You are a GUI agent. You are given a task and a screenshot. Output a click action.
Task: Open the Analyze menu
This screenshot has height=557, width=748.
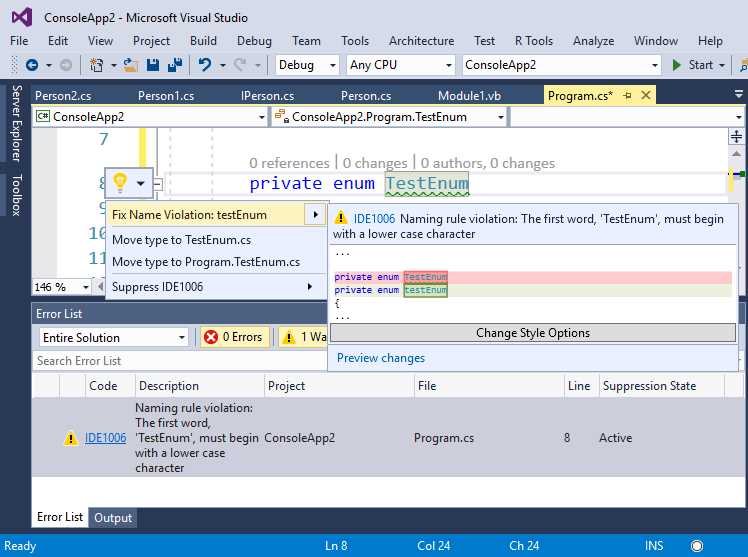coord(593,41)
